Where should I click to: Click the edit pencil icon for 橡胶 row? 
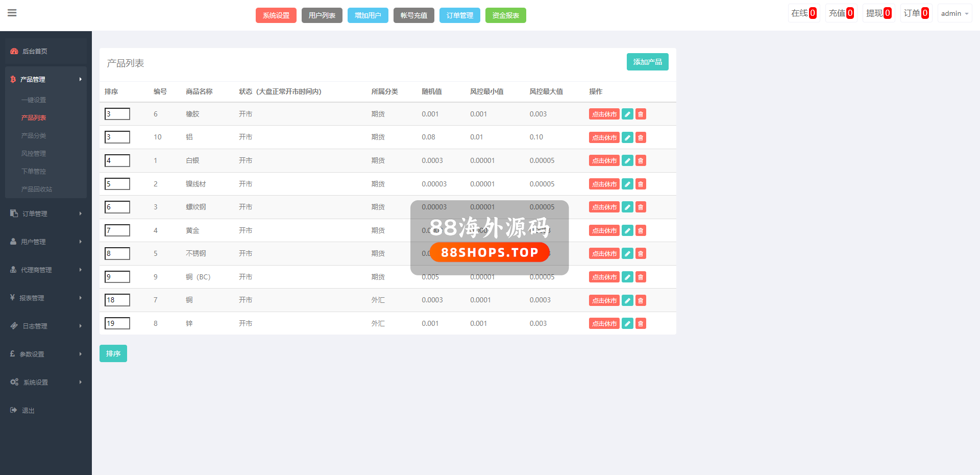(x=627, y=114)
